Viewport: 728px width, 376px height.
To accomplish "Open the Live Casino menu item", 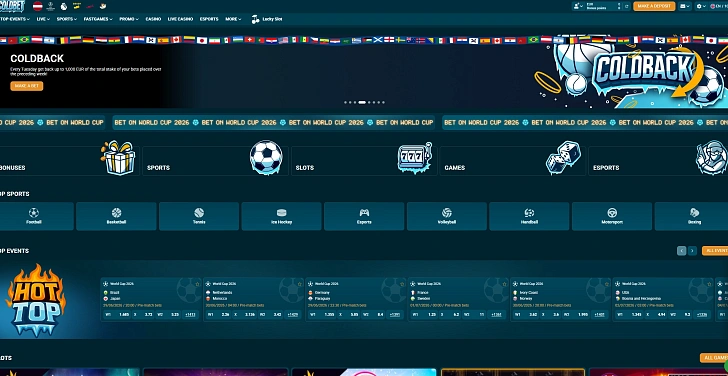I will click(x=180, y=19).
